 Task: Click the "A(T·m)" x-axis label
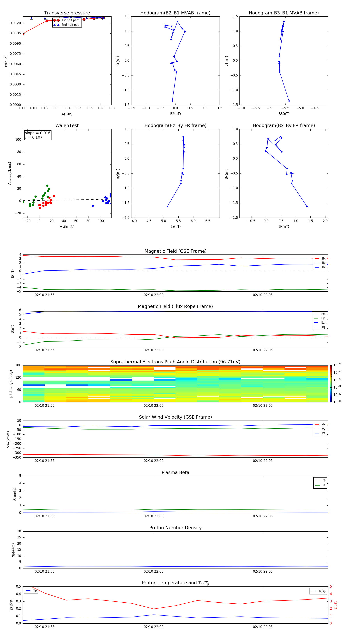coord(67,114)
